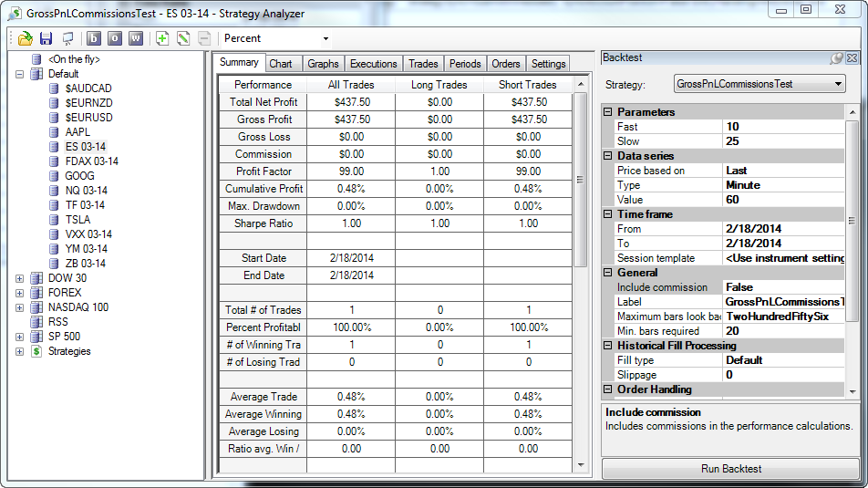Open the Percent display unit dropdown
This screenshot has width=868, height=488.
325,38
